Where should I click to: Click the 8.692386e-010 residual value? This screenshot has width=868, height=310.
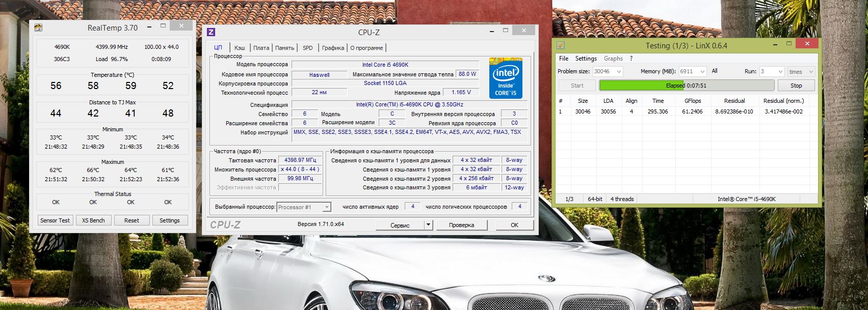click(734, 111)
